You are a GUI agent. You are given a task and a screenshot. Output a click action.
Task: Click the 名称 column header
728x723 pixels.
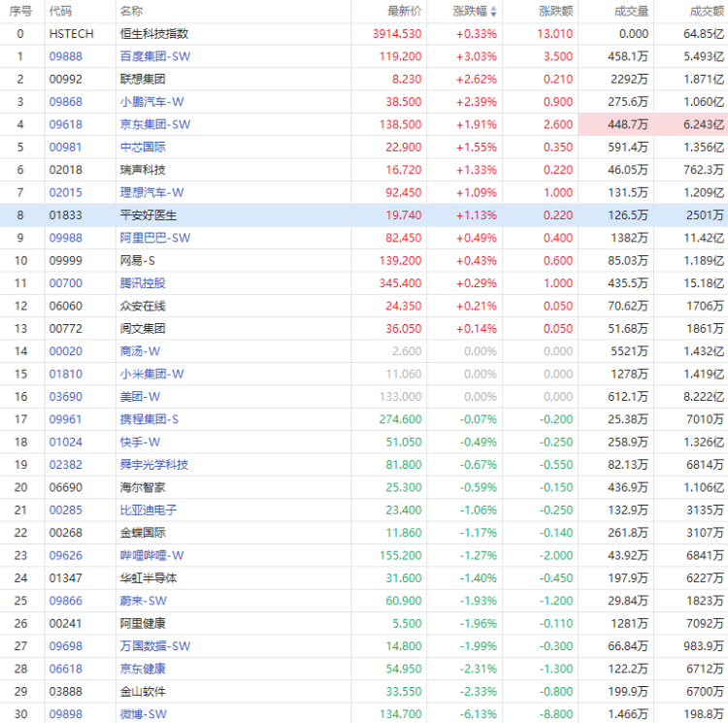coord(131,11)
